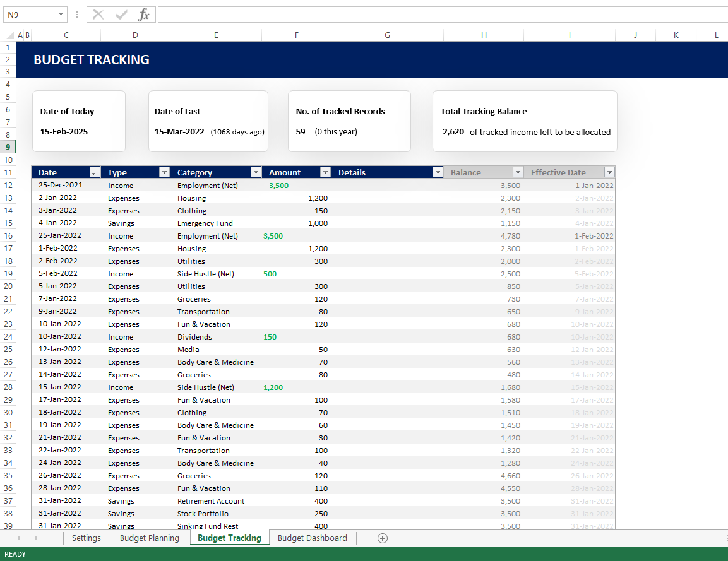Click inside the formula bar input
This screenshot has height=561, width=728.
click(x=442, y=15)
